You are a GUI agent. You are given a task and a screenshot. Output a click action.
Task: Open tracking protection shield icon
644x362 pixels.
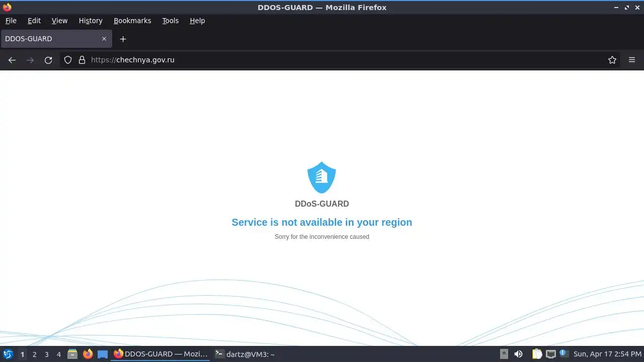coord(68,60)
